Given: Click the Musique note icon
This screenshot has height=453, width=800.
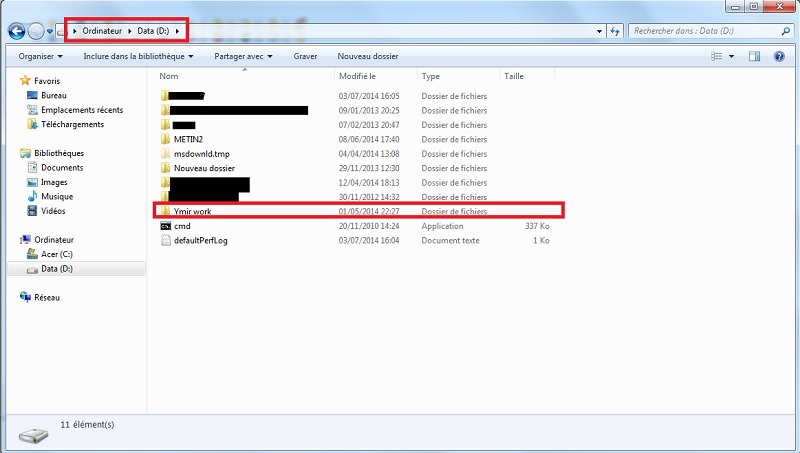Looking at the screenshot, I should (x=32, y=196).
